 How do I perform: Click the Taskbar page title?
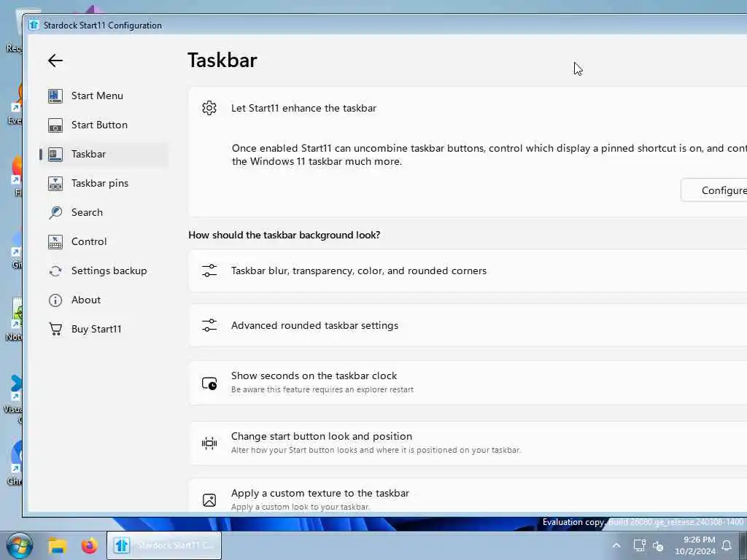[222, 60]
